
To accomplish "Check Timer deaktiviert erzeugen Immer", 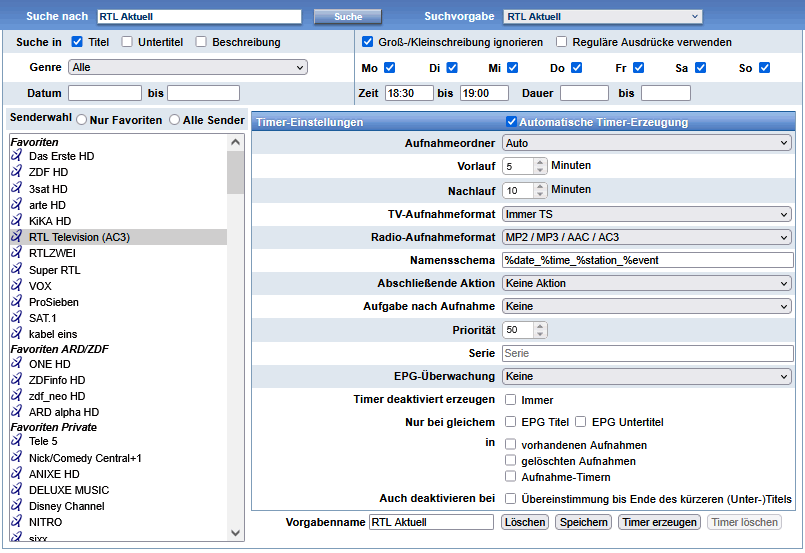I will [x=510, y=399].
